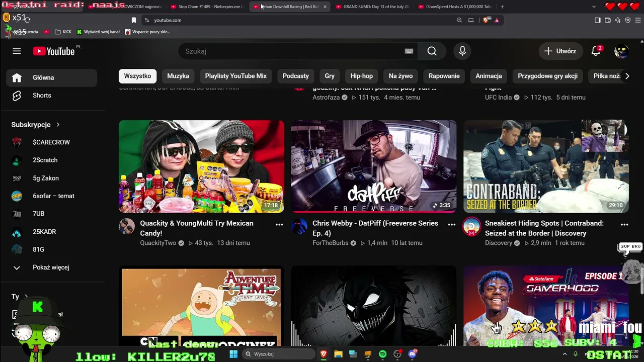
Task: Show hidden system tray icons
Action: click(564, 354)
